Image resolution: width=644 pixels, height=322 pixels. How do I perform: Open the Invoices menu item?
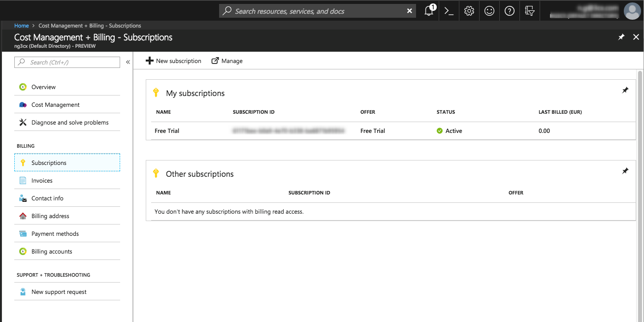42,181
